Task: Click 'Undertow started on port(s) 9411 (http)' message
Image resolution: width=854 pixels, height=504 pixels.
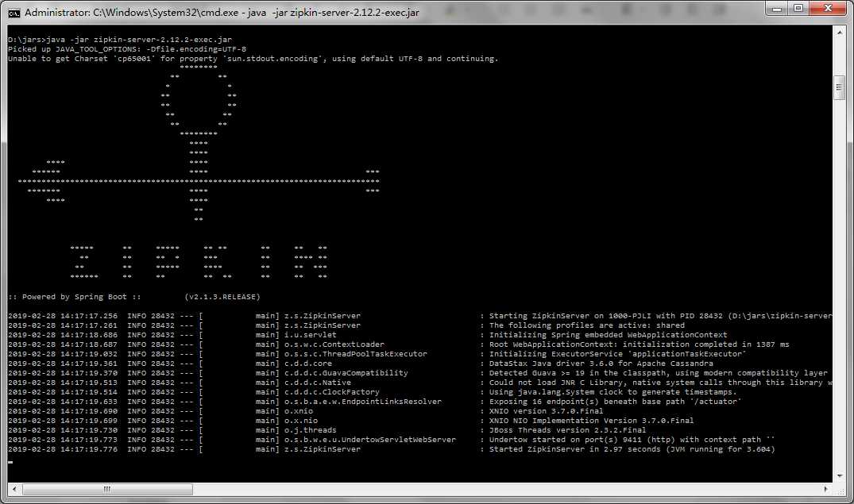Action: pos(632,440)
